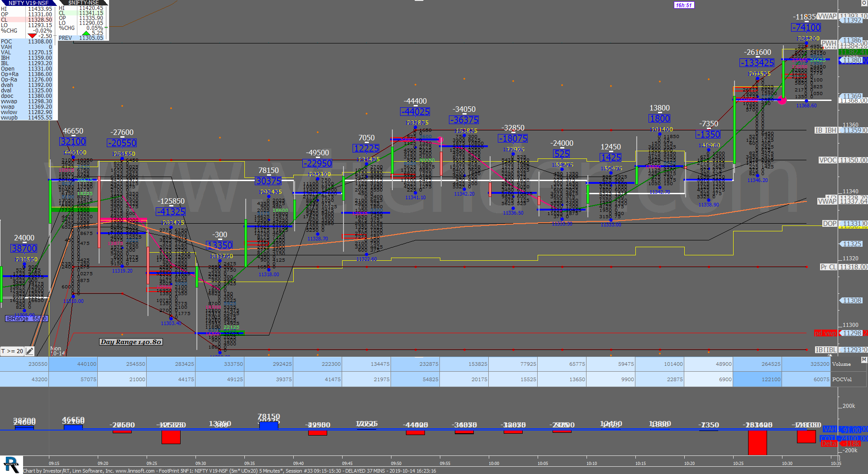Click the IB IBL level label
868x474 pixels.
pos(826,350)
